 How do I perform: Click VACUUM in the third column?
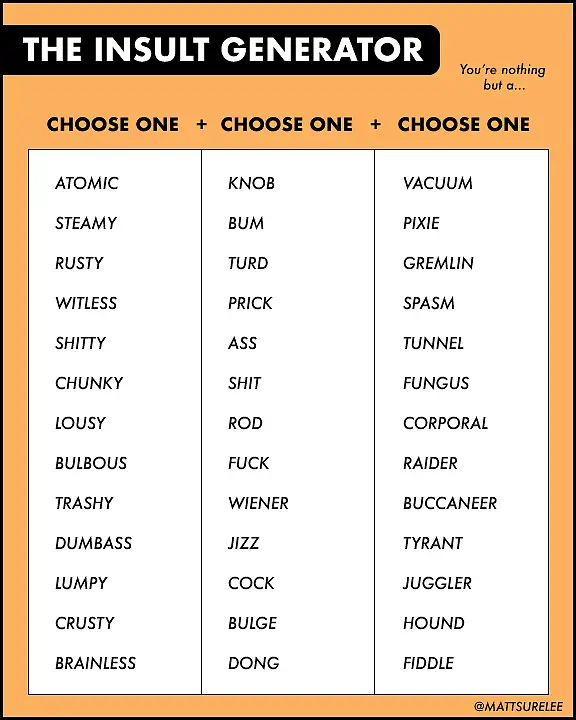pyautogui.click(x=438, y=183)
